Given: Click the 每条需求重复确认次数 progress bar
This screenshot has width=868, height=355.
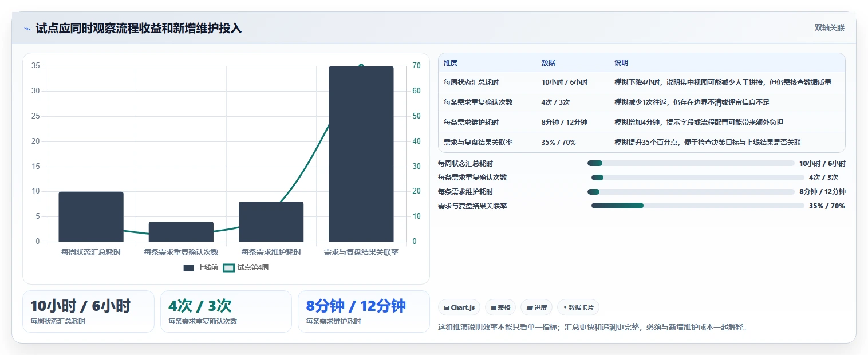Looking at the screenshot, I should point(698,178).
